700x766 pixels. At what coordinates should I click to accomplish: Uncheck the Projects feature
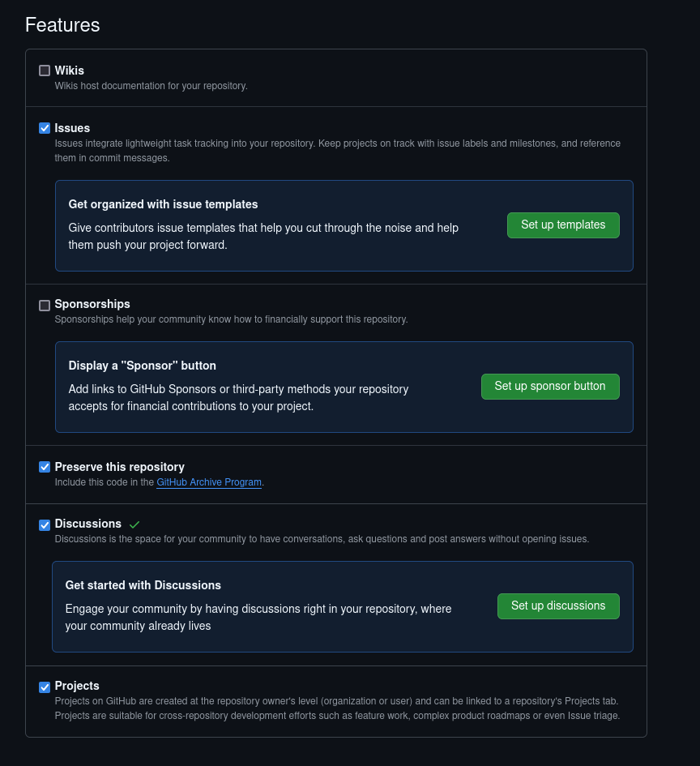pyautogui.click(x=45, y=687)
